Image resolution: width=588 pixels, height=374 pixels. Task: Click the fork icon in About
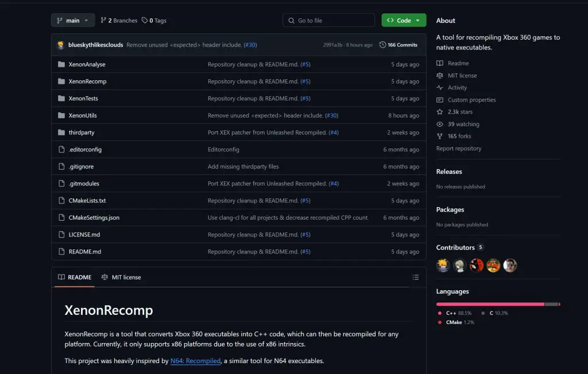pos(440,137)
